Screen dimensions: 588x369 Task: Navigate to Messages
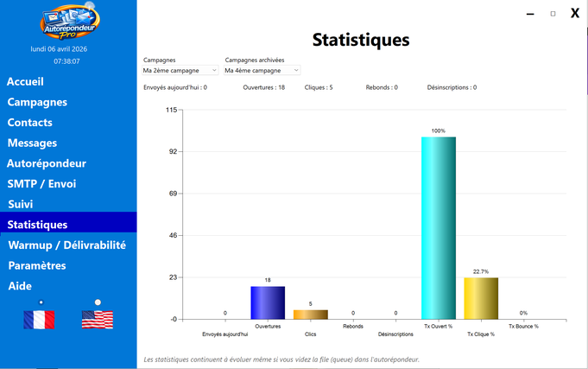(32, 143)
